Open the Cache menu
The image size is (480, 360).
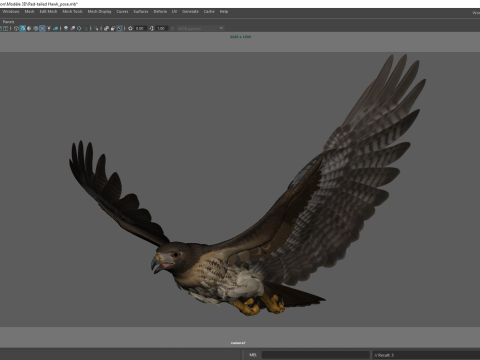pyautogui.click(x=209, y=12)
